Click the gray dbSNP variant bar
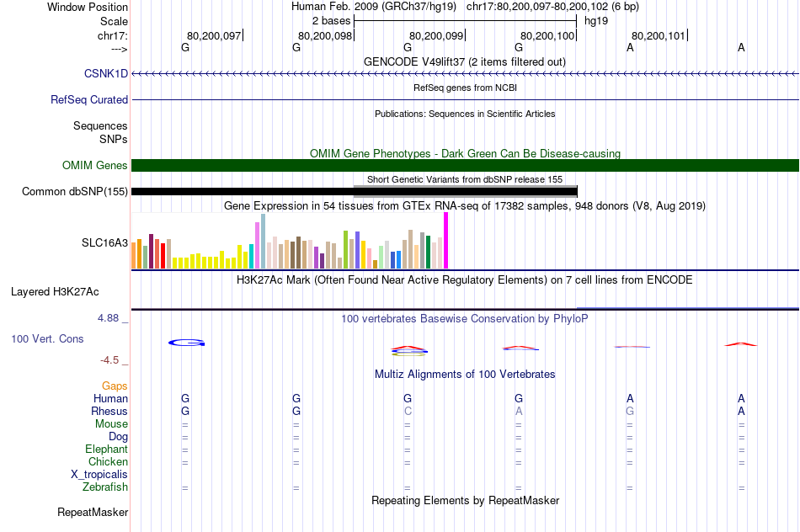The image size is (800, 532). (x=466, y=192)
